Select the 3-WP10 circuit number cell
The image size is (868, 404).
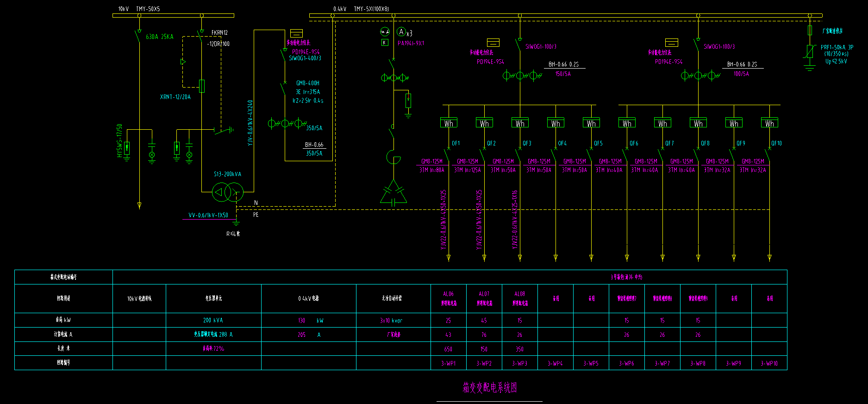[x=769, y=363]
